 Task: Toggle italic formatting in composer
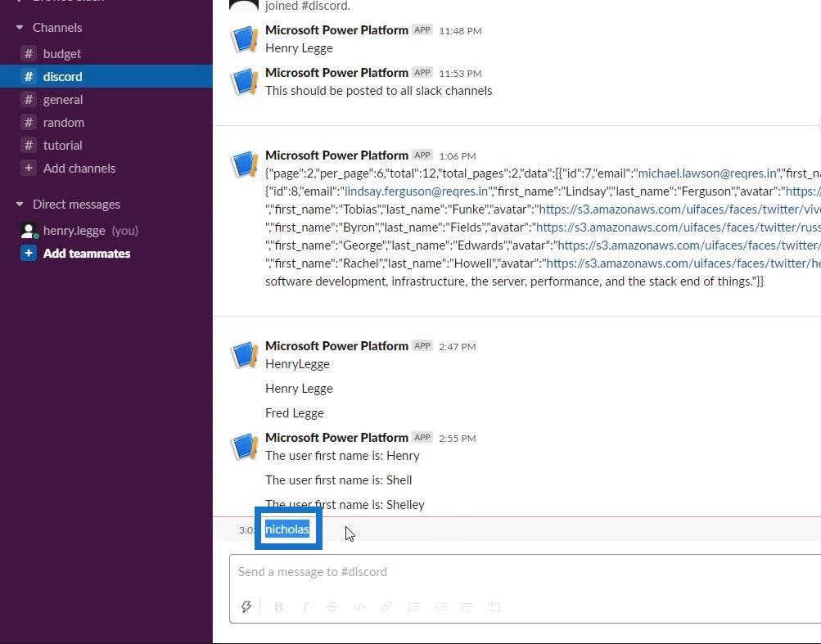305,607
